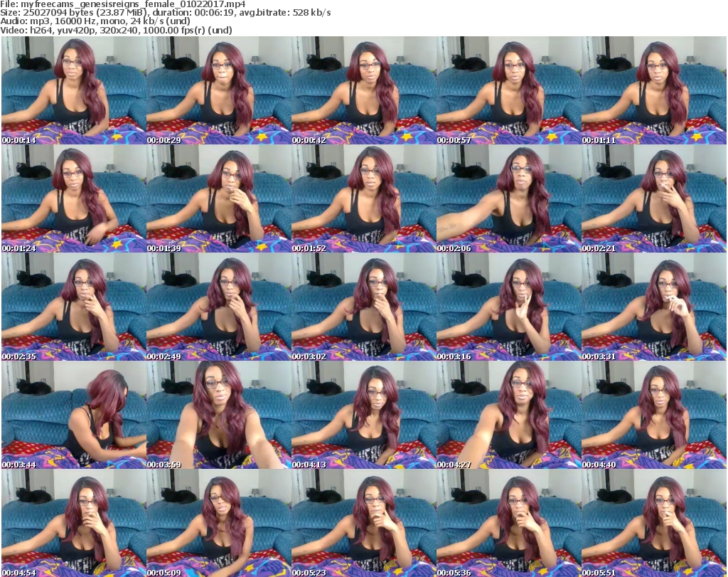Click the 00:04:54 video frame

point(74,523)
